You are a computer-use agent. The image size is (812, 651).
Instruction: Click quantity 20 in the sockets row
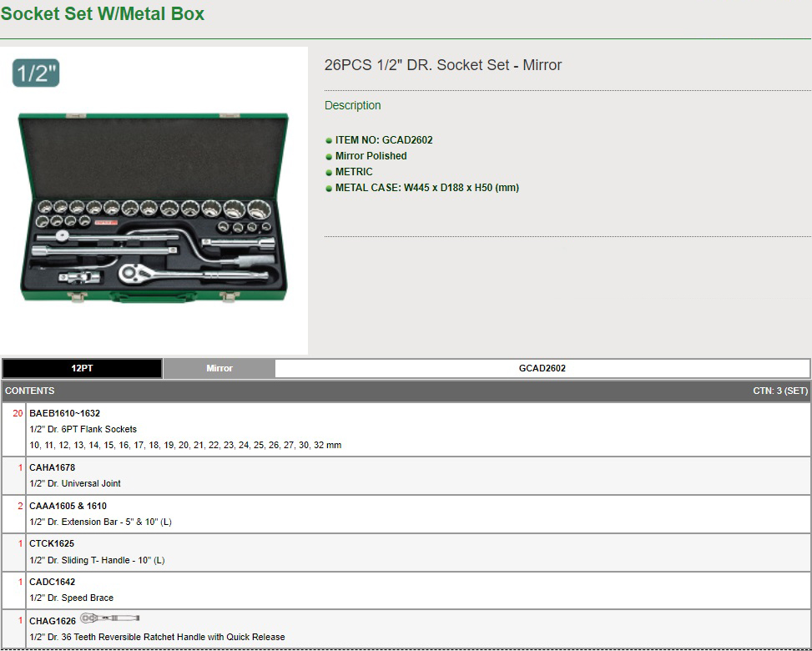point(18,413)
